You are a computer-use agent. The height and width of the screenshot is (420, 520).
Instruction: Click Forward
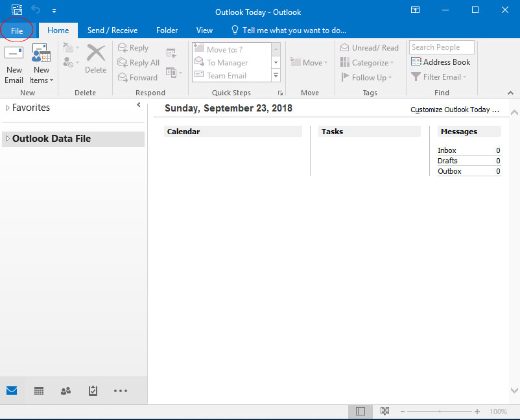point(137,78)
